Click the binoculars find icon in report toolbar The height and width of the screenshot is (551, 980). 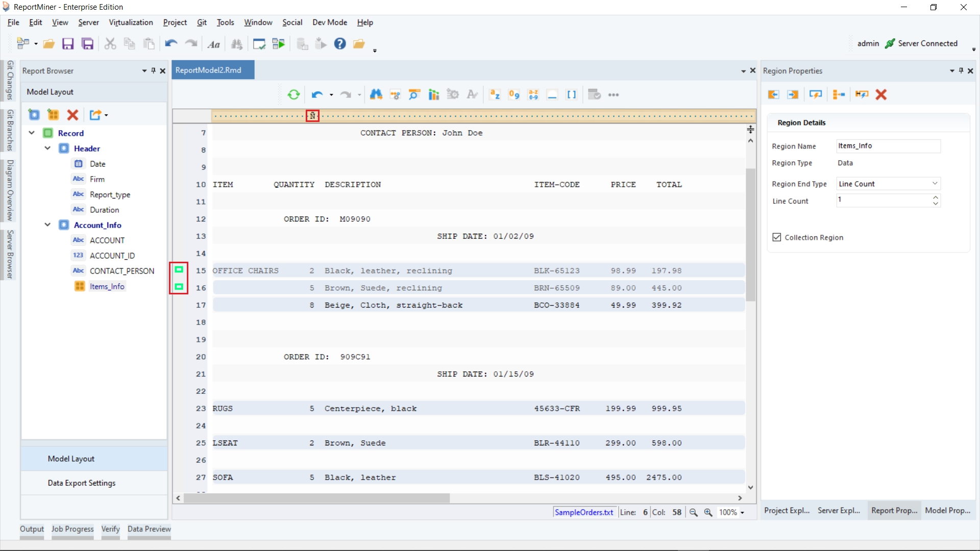coord(376,95)
